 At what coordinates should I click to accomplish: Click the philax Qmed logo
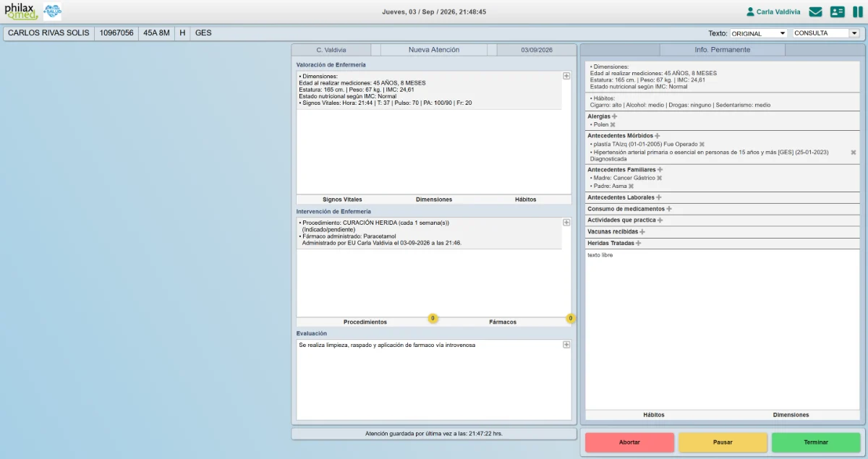coord(21,12)
